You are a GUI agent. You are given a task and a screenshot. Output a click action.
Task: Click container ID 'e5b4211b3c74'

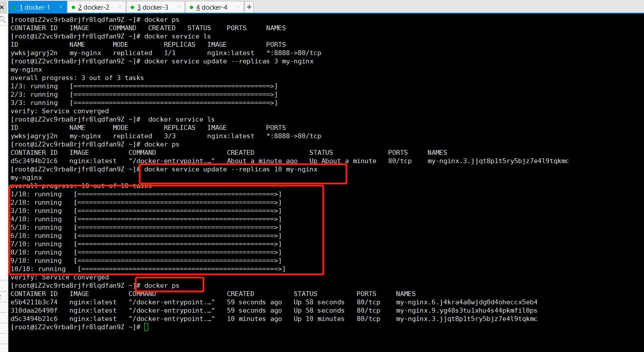[x=34, y=302]
